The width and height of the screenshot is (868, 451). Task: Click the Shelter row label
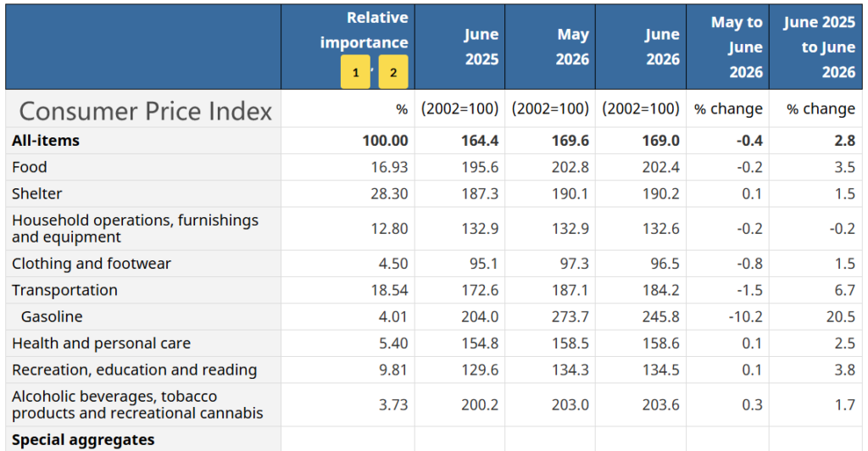[x=37, y=193]
